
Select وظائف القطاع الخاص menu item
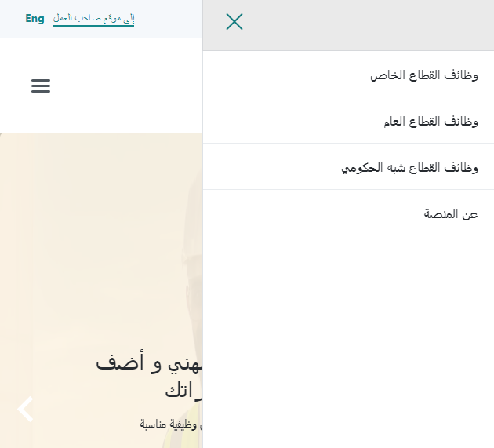click(x=424, y=75)
